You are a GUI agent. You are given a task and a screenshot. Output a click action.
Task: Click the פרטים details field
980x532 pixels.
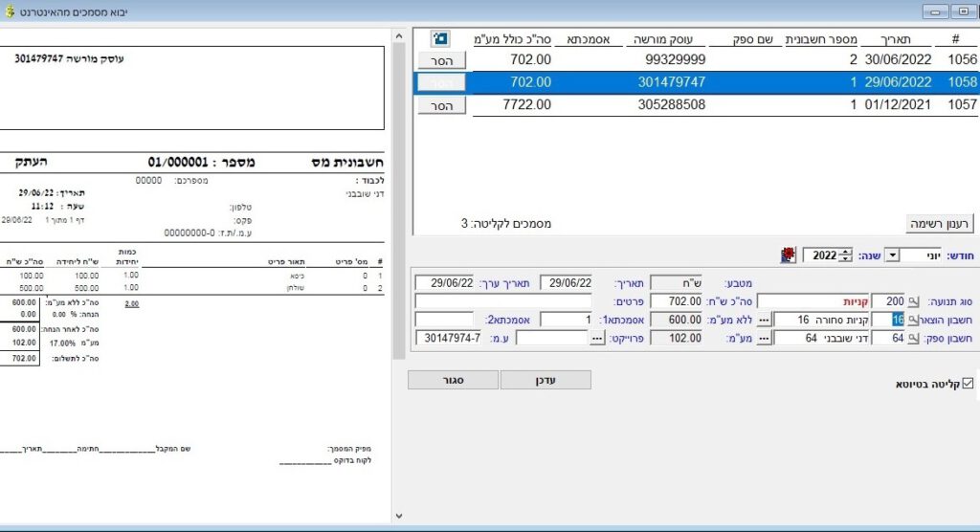click(x=503, y=301)
